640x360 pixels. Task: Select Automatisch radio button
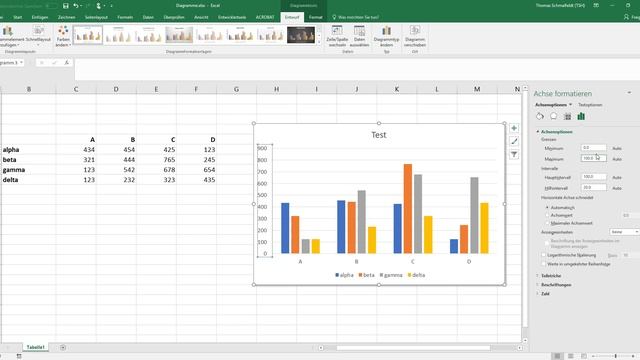[547, 208]
